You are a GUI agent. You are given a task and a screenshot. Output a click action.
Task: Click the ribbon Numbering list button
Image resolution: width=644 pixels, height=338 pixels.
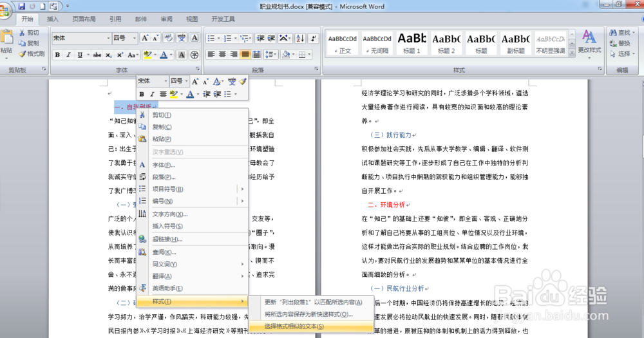pyautogui.click(x=228, y=38)
